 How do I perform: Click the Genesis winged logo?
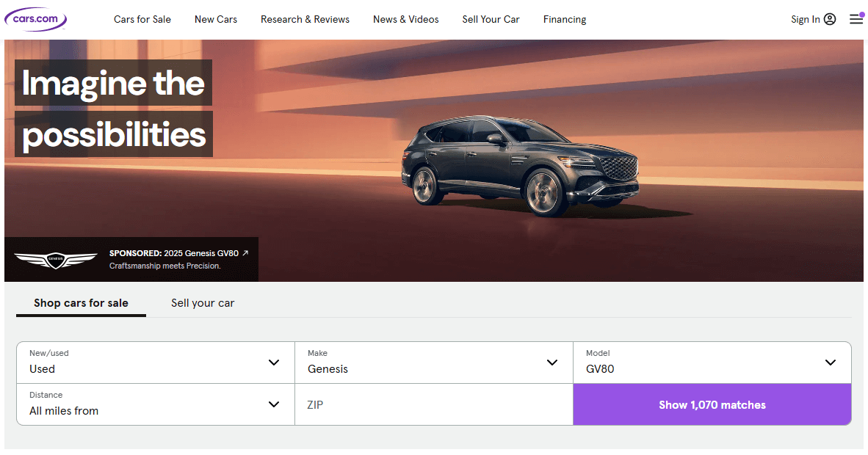coord(57,258)
